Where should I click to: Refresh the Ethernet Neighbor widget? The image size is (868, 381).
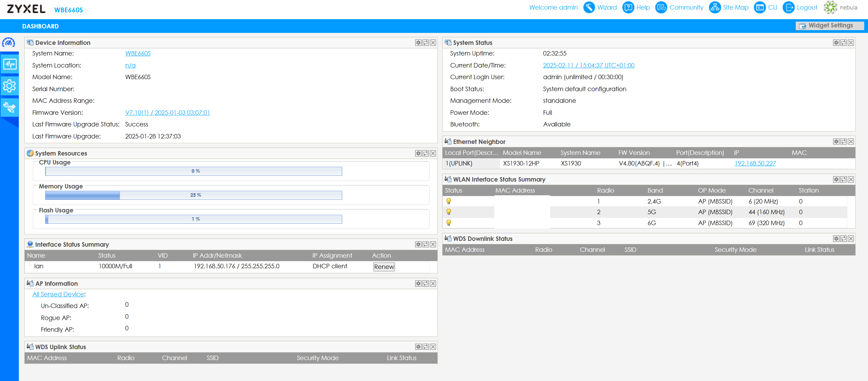click(x=843, y=142)
